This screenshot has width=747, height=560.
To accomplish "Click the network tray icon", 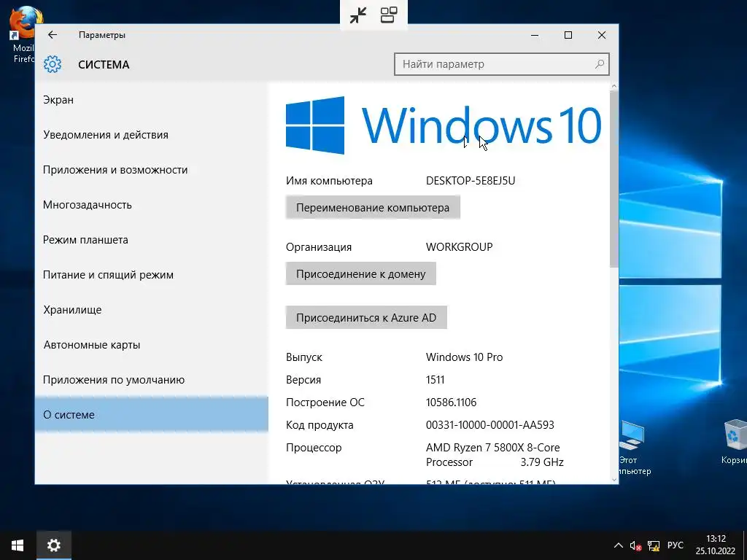I will click(654, 545).
